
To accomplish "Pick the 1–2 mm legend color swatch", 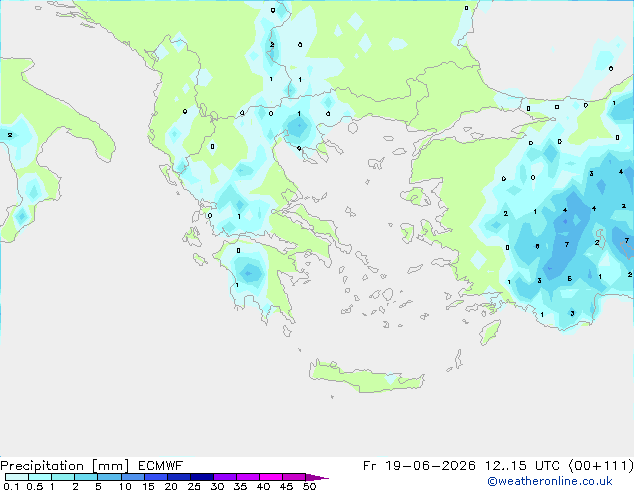I will point(63,477).
